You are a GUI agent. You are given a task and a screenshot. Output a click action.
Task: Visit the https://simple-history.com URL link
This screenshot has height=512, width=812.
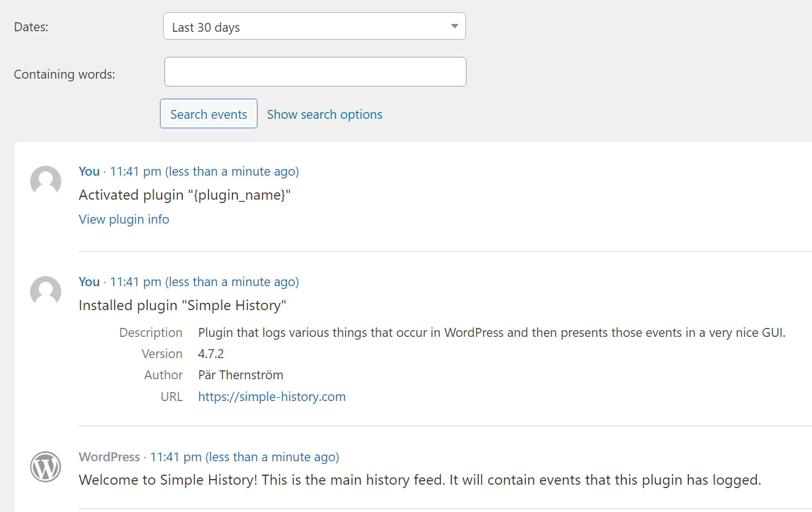271,397
